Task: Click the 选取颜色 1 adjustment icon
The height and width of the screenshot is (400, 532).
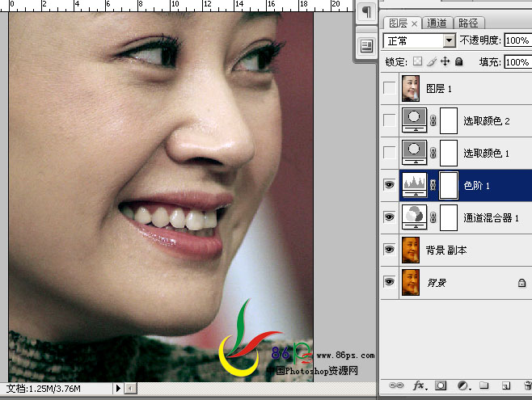Action: 414,153
